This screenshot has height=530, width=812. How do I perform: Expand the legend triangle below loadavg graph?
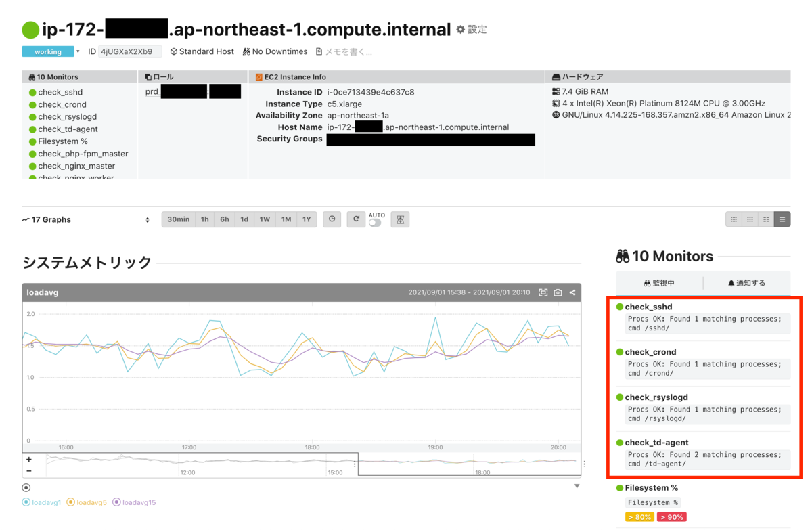[577, 486]
